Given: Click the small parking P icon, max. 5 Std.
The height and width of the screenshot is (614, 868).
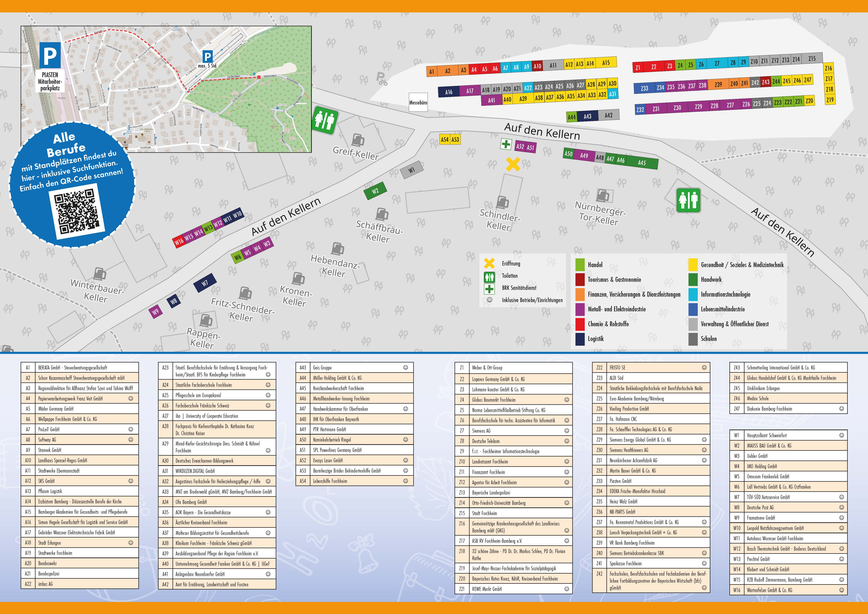Looking at the screenshot, I should coord(207,57).
